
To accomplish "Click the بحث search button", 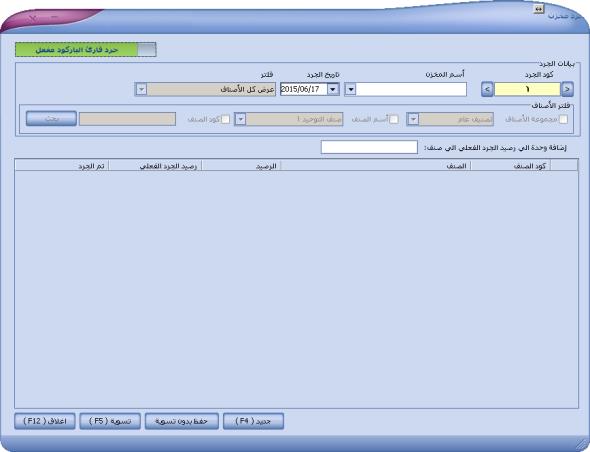I will point(51,119).
